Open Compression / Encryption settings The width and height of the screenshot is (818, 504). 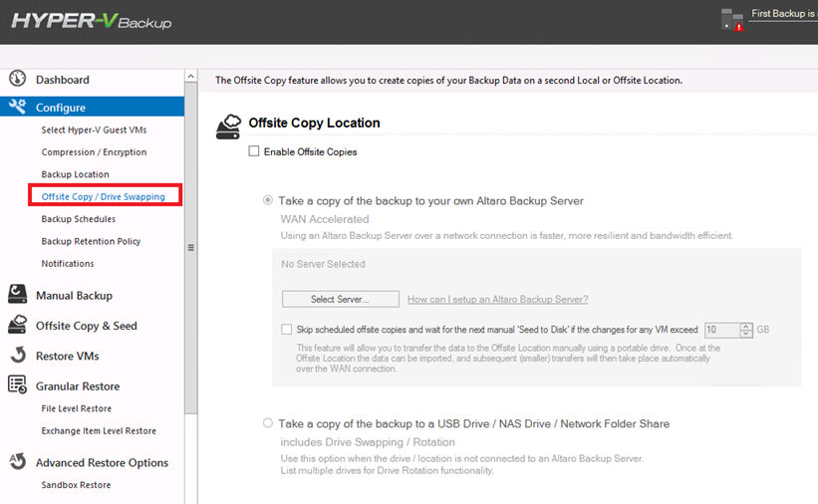pyautogui.click(x=94, y=152)
